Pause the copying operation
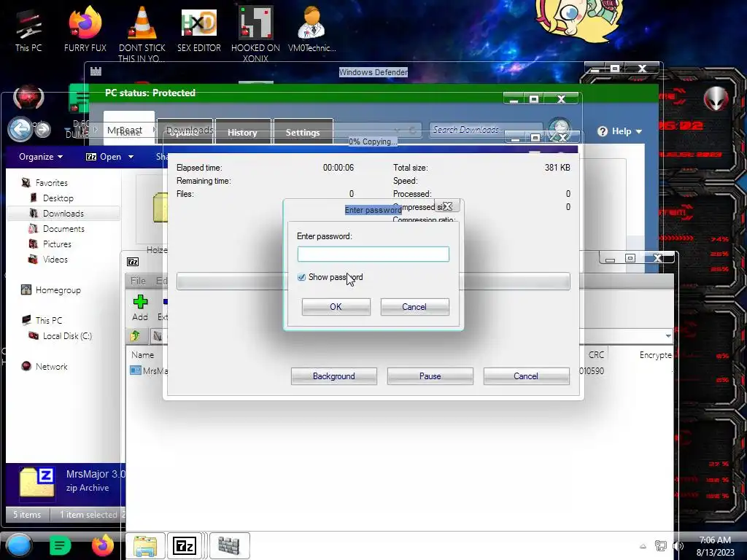The height and width of the screenshot is (560, 747). click(430, 376)
